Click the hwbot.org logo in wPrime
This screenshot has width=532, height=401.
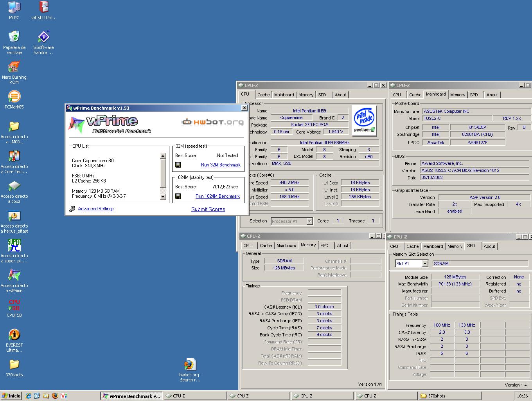point(213,122)
